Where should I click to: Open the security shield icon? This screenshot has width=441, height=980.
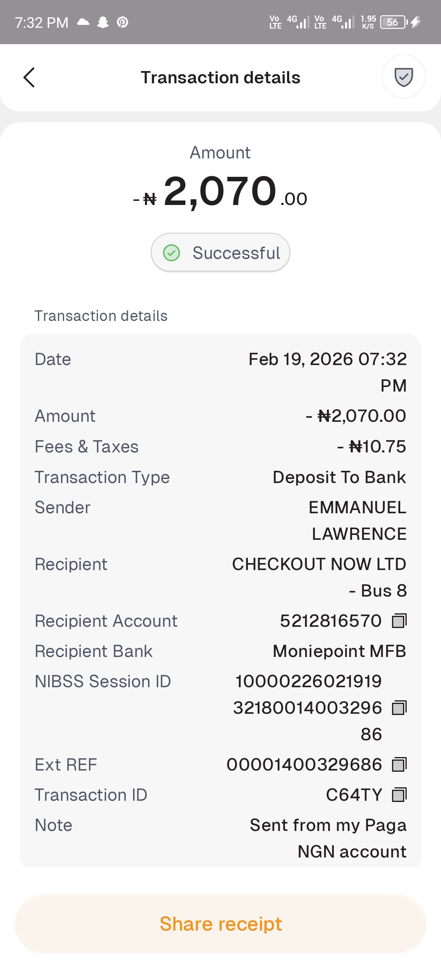403,77
